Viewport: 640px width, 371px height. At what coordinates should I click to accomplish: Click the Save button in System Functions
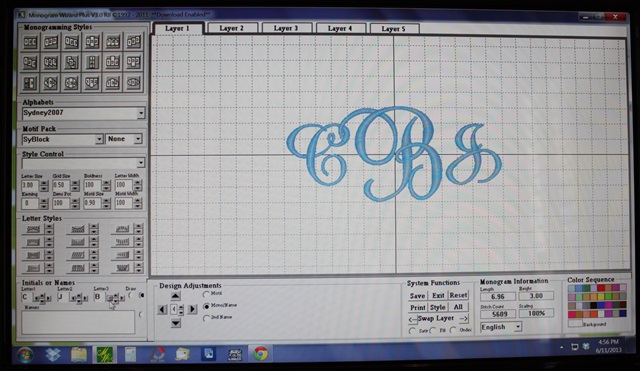point(417,295)
